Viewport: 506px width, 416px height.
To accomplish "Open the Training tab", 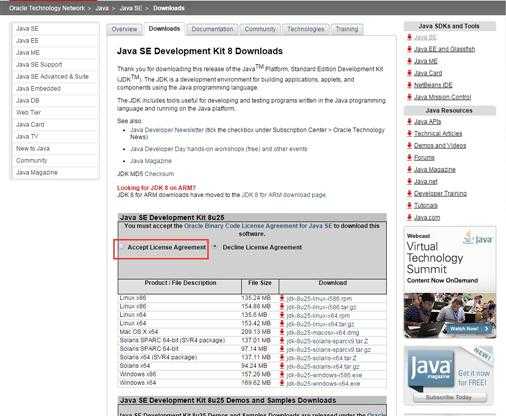I will [x=347, y=29].
